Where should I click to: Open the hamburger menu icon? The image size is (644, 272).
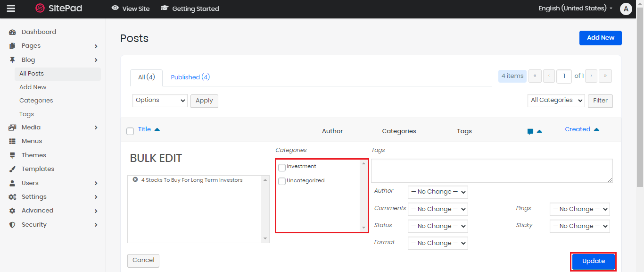[11, 8]
